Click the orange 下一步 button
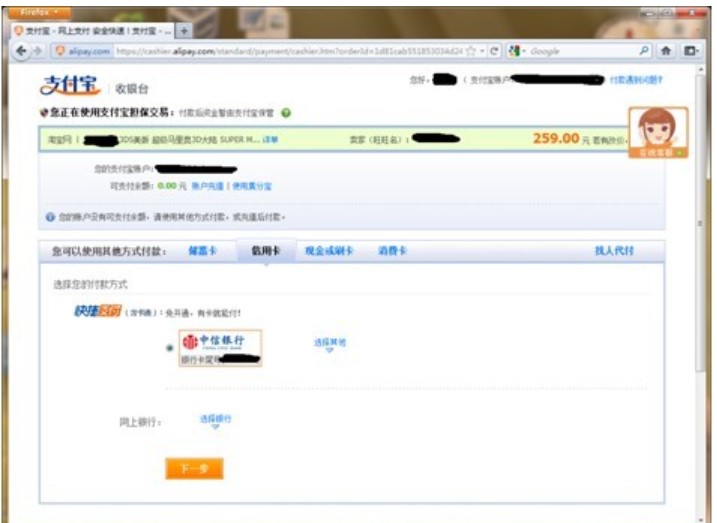This screenshot has height=523, width=717. 194,469
